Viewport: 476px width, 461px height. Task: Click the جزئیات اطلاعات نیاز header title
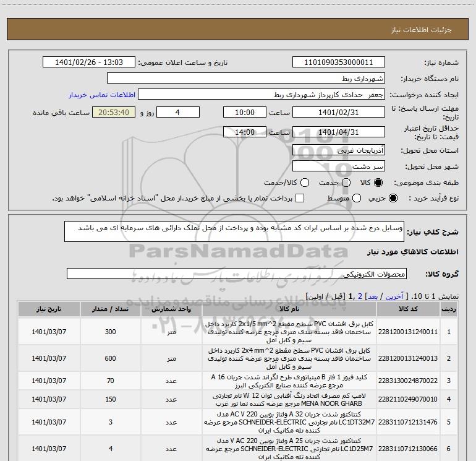(x=421, y=30)
